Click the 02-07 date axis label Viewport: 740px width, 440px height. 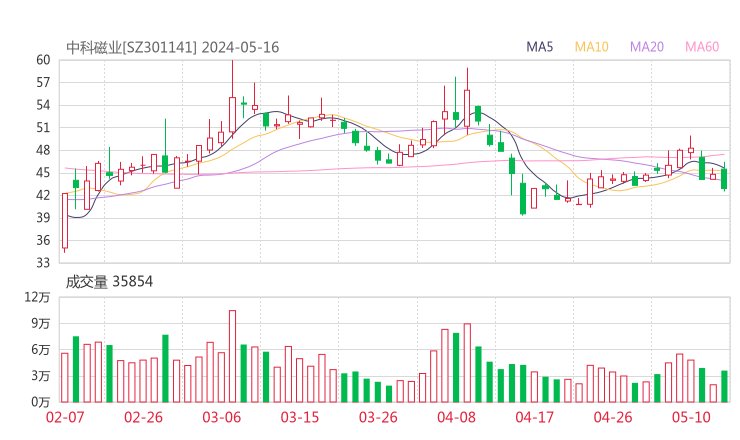[65, 417]
